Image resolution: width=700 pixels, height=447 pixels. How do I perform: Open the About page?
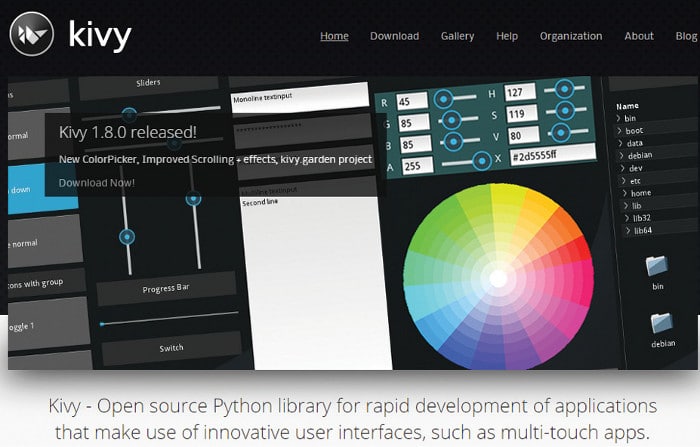point(639,36)
